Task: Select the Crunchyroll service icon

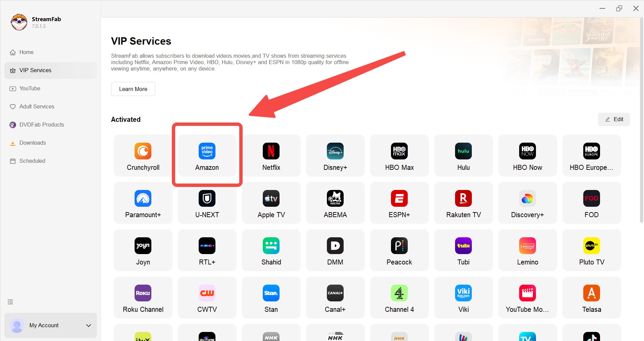Action: pos(143,155)
